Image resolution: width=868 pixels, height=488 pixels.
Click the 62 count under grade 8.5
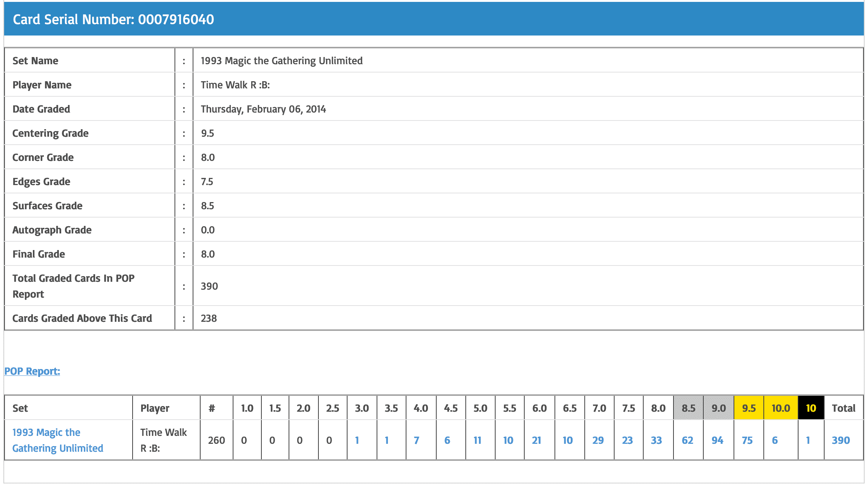click(x=687, y=440)
